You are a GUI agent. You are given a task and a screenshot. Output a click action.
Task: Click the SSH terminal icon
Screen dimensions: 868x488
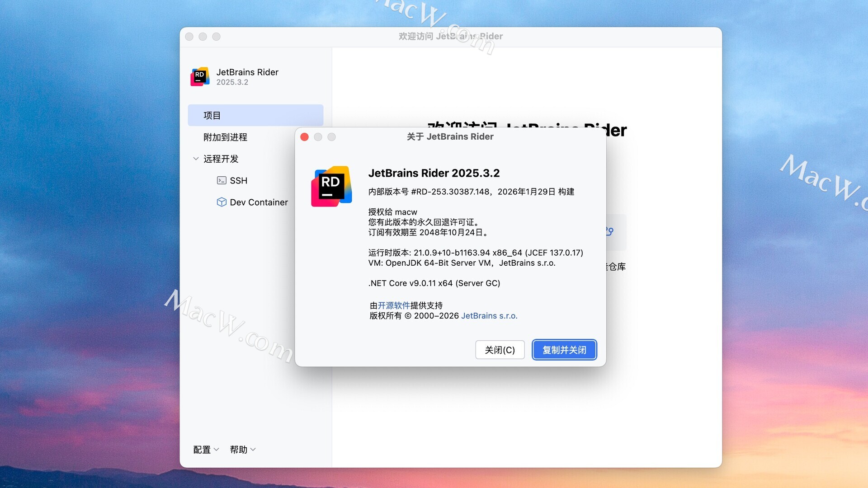coord(221,180)
